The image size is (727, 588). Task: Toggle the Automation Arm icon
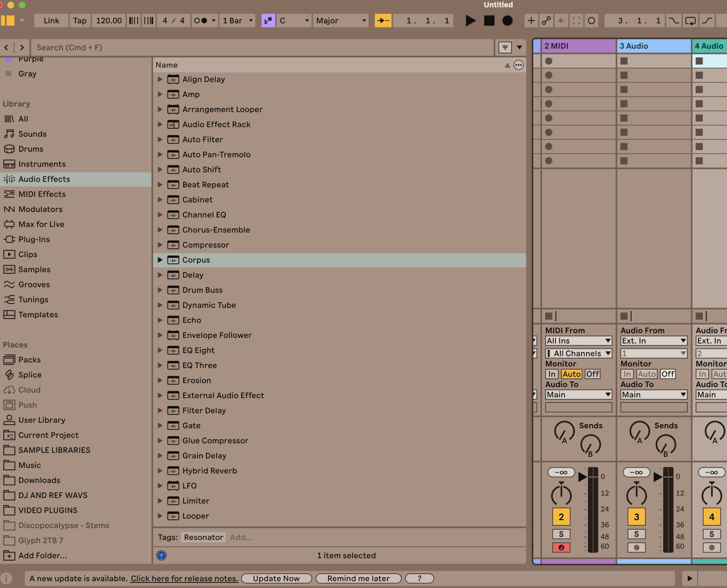pyautogui.click(x=546, y=21)
